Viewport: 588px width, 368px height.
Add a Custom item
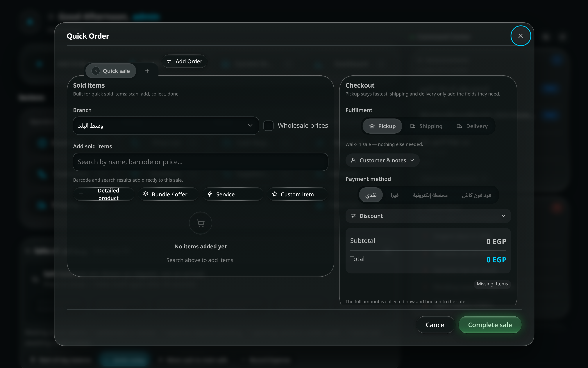[298, 194]
